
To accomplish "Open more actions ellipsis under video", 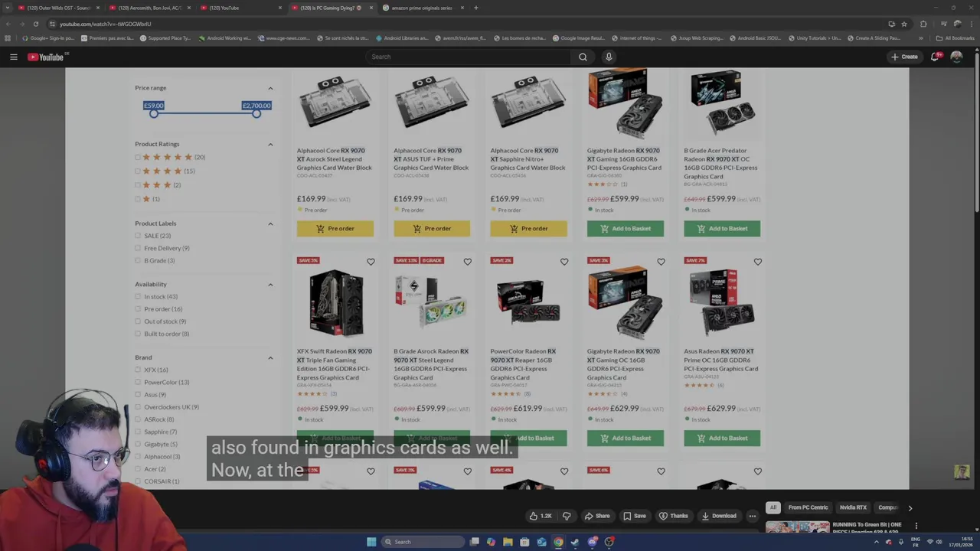I will [752, 516].
